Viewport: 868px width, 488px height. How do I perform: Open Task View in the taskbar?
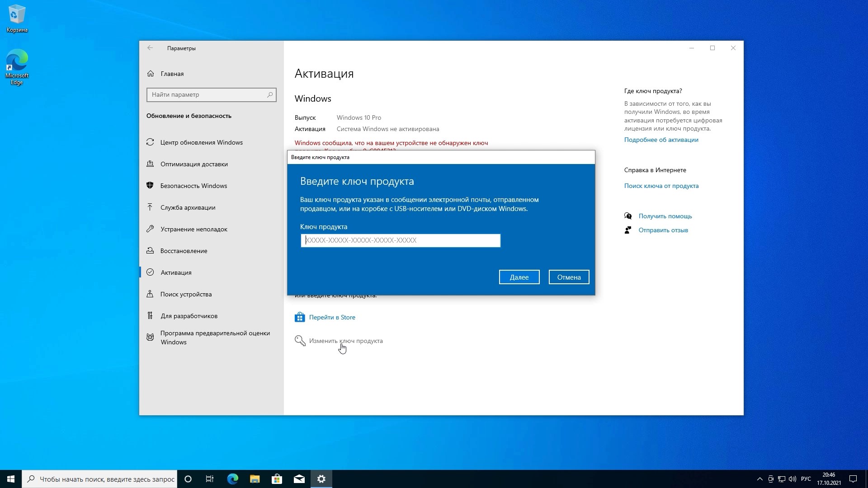[210, 479]
